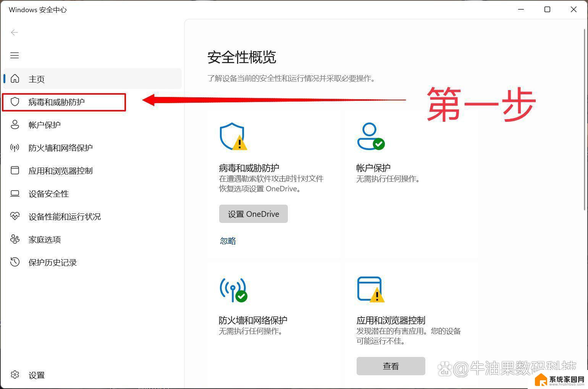
Task: Select 家庭选项 in the sidebar
Action: pos(92,239)
